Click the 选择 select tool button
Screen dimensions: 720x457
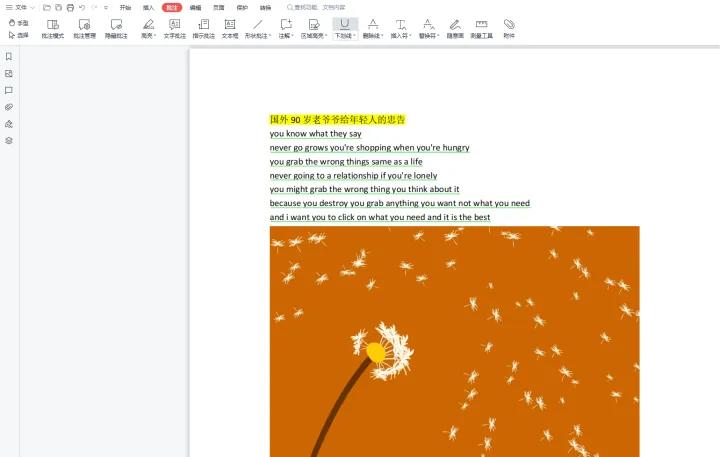(x=18, y=35)
